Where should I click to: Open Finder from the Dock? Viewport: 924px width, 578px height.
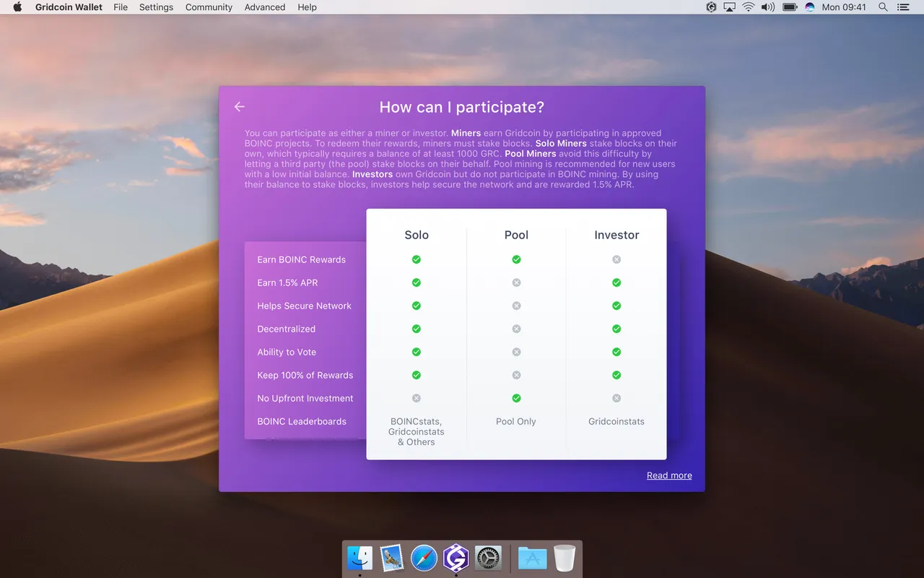360,558
